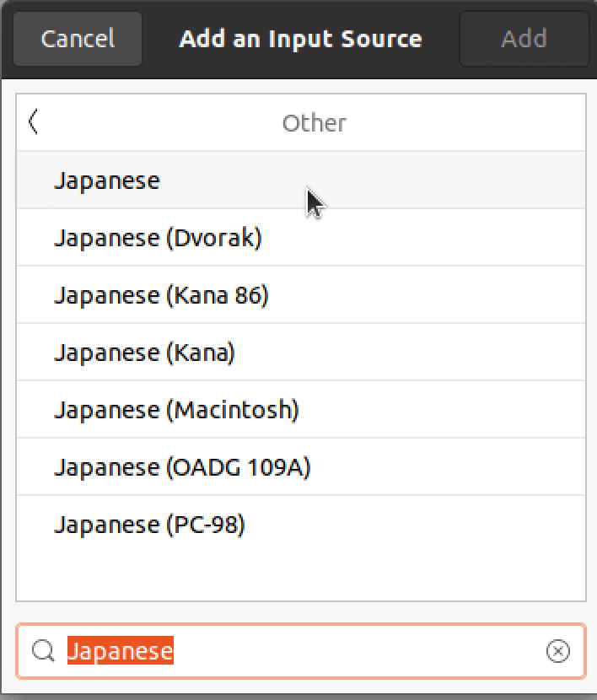Pick the Japanese (Kana) input source

pyautogui.click(x=301, y=353)
